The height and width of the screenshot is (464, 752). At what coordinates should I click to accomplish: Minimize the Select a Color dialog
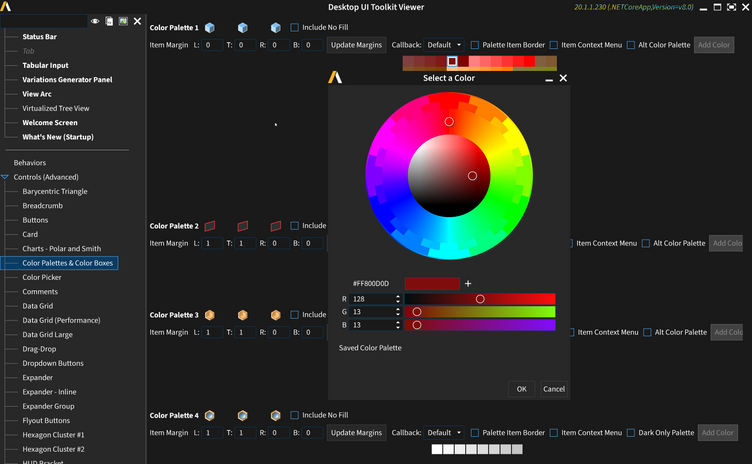coord(549,79)
